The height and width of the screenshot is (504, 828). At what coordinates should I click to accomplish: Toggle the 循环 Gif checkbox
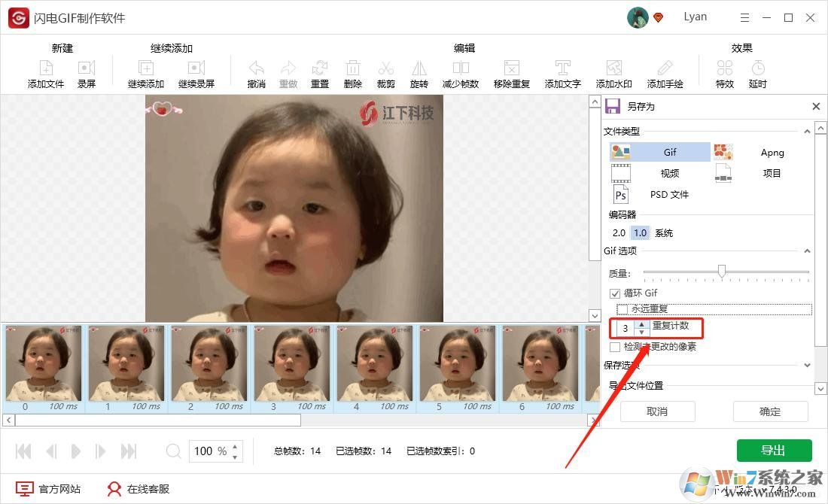click(x=615, y=293)
